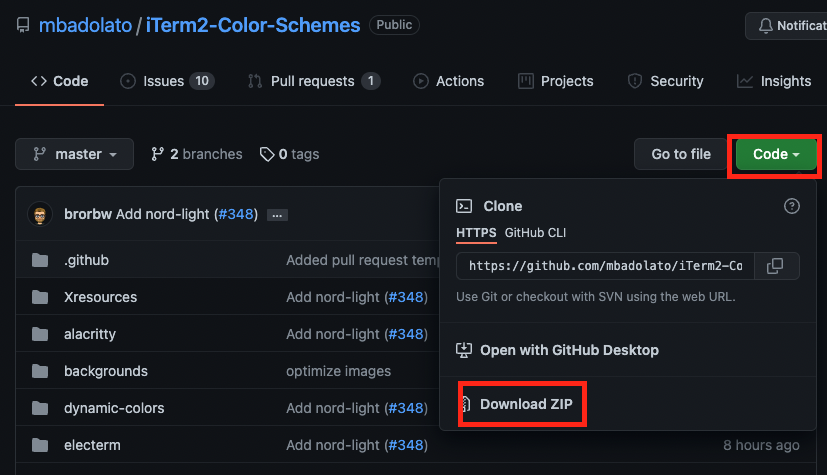Open the 'optimize images' commit message
827x475 pixels.
click(x=339, y=371)
